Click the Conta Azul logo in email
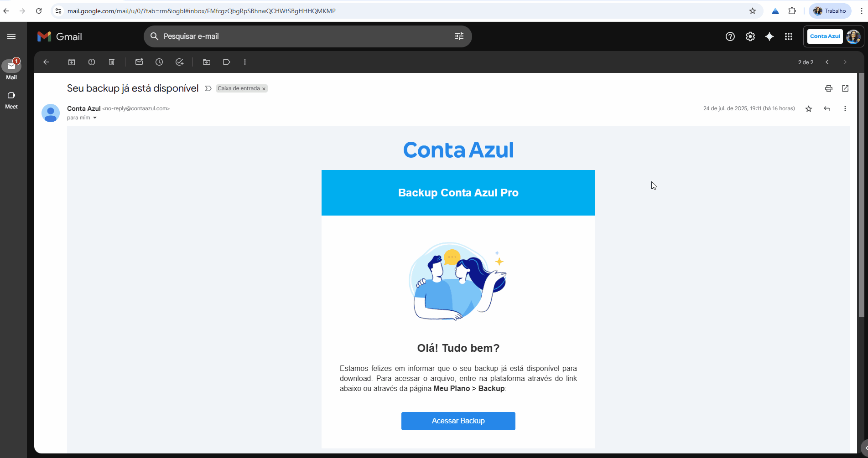Viewport: 868px width, 458px height. (x=458, y=150)
